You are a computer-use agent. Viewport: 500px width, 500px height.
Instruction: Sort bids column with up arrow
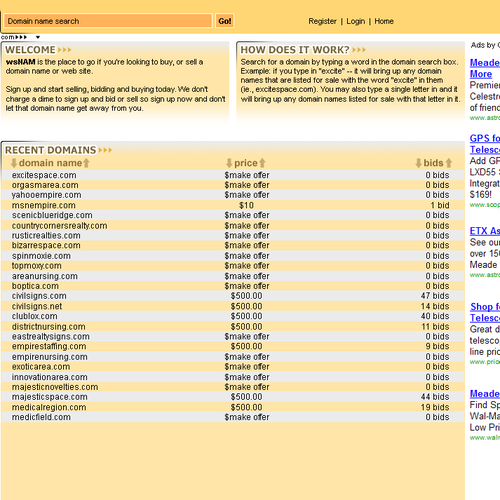tap(449, 163)
